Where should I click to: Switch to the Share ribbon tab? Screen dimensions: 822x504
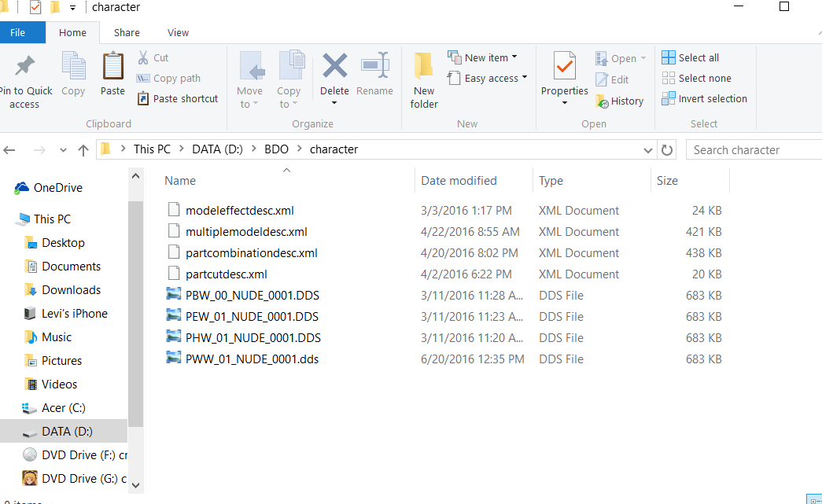tap(127, 33)
